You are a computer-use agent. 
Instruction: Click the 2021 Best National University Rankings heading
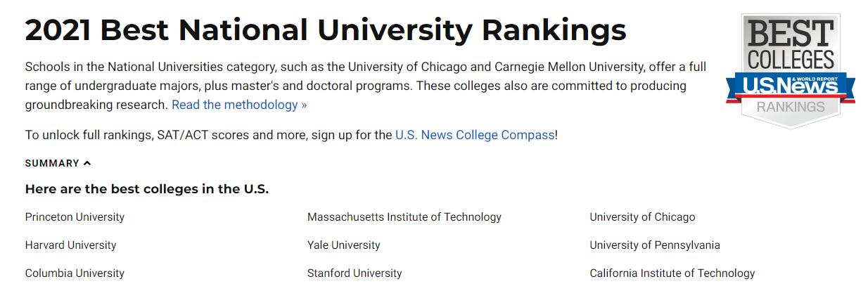(325, 31)
